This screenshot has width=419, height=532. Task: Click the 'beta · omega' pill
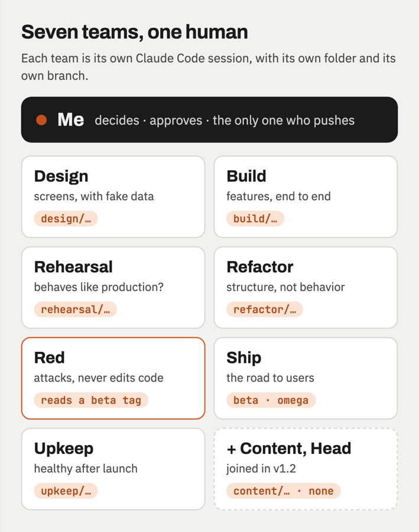pyautogui.click(x=271, y=400)
